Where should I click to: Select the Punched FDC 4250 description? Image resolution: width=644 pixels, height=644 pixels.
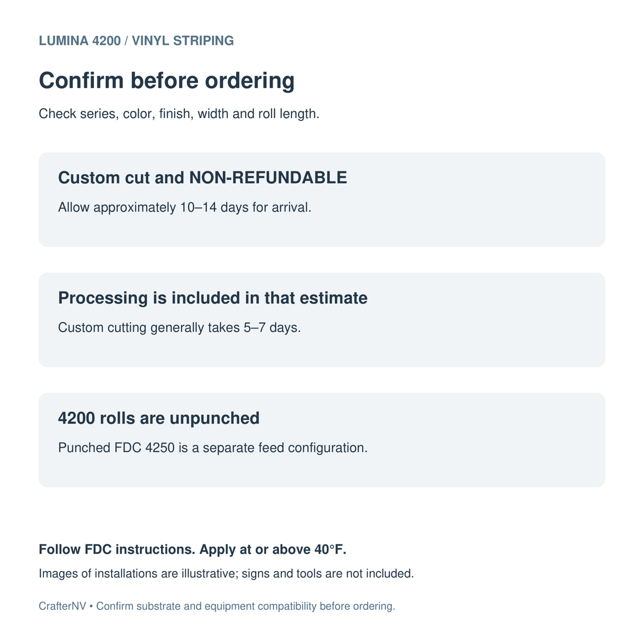213,448
